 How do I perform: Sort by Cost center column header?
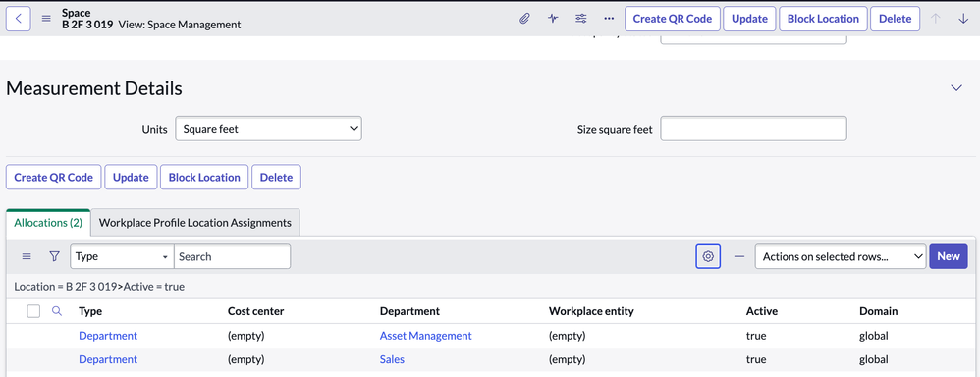(x=255, y=310)
